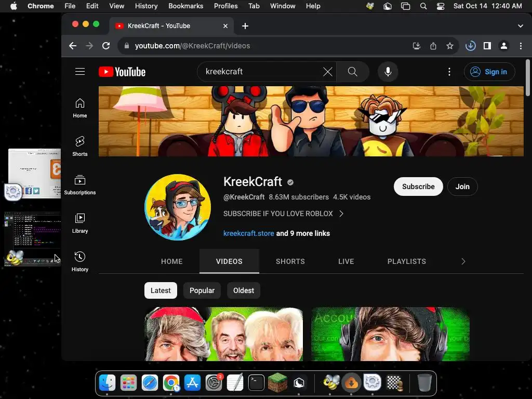The image size is (532, 399).
Task: Open System Settings from the dock
Action: point(214,383)
